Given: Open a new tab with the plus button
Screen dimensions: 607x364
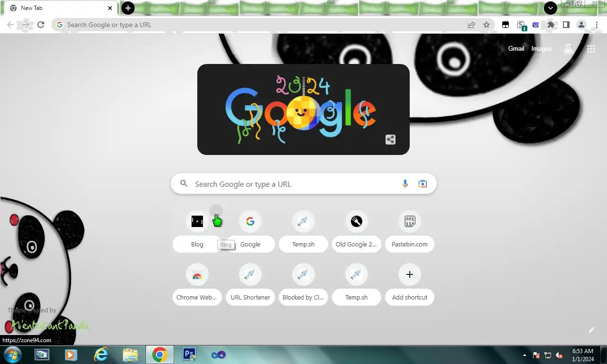Looking at the screenshot, I should point(128,8).
